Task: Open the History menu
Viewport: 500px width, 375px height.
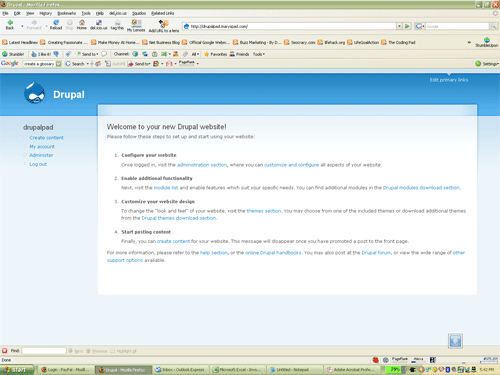Action: point(46,13)
